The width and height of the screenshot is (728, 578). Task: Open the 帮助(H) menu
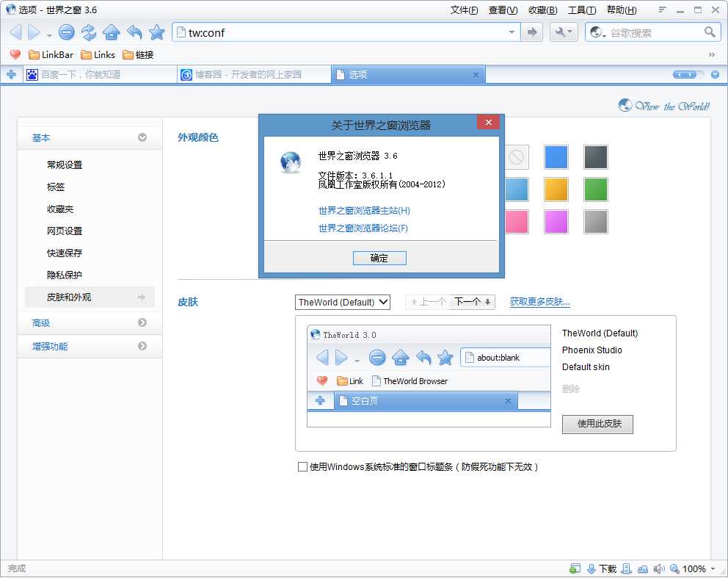pyautogui.click(x=621, y=10)
